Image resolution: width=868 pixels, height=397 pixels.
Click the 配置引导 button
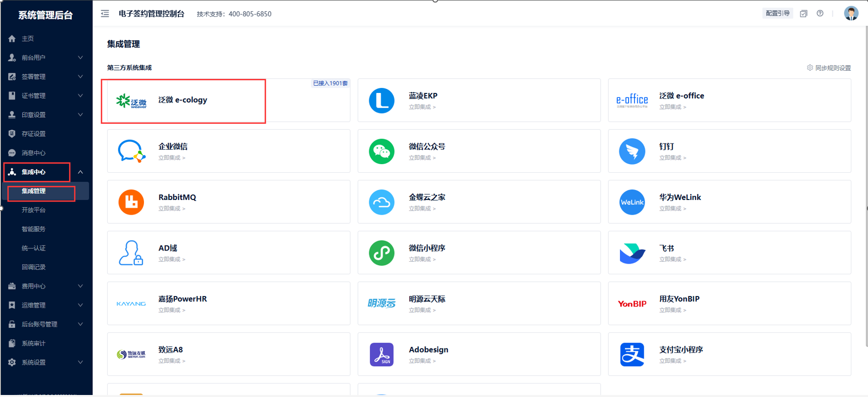[777, 14]
